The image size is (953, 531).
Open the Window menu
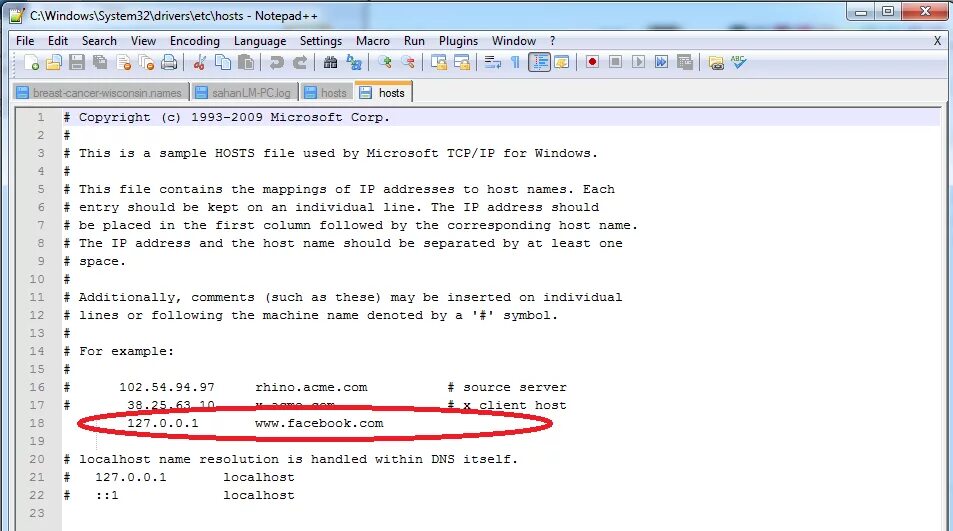pyautogui.click(x=514, y=41)
